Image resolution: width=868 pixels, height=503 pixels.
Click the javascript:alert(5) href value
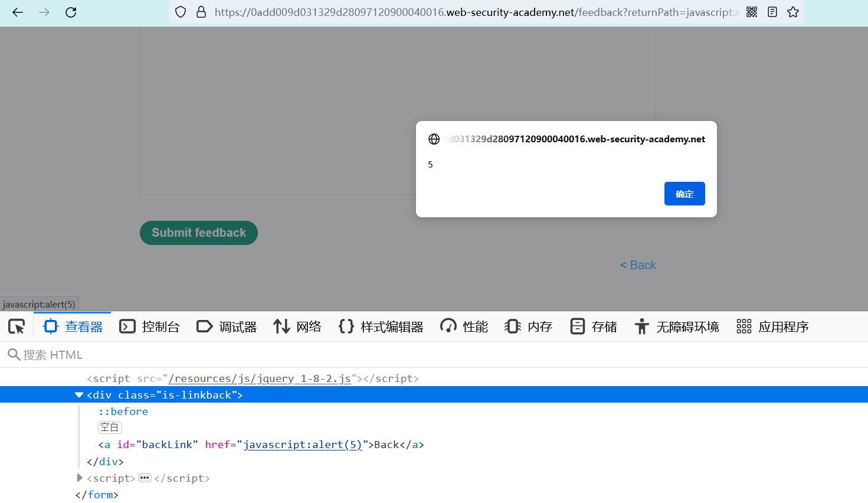click(303, 445)
